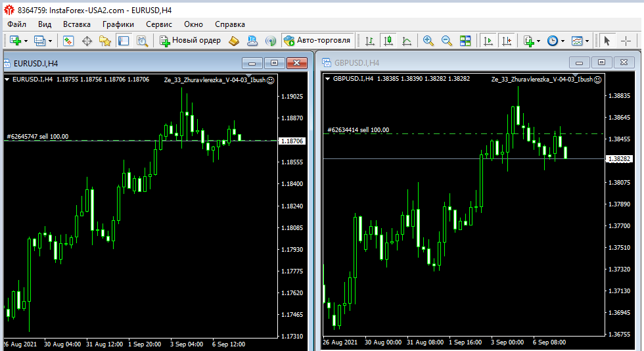Open the Strategy Tester magnifier icon
This screenshot has height=351, width=644.
[142, 41]
